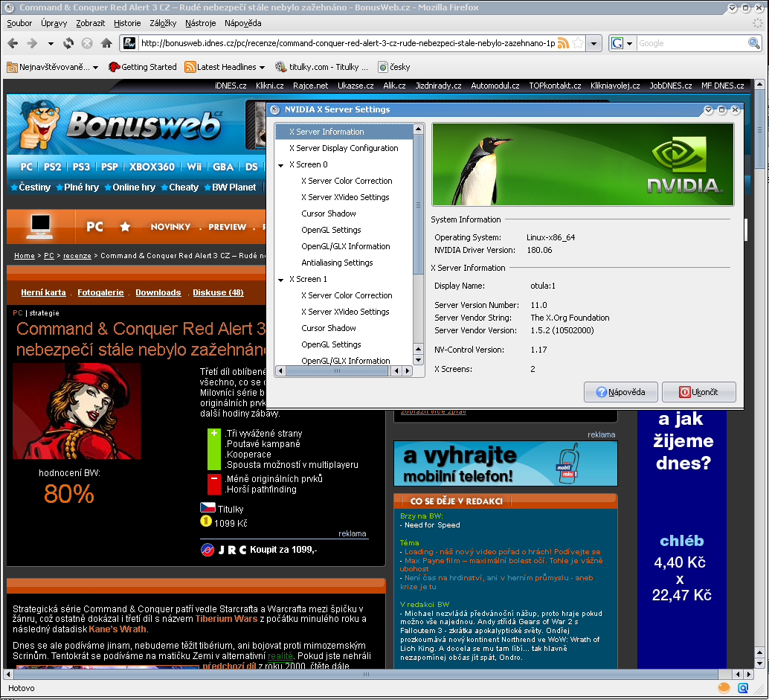Click the orange status bar icon
769x700 pixels.
(x=724, y=688)
